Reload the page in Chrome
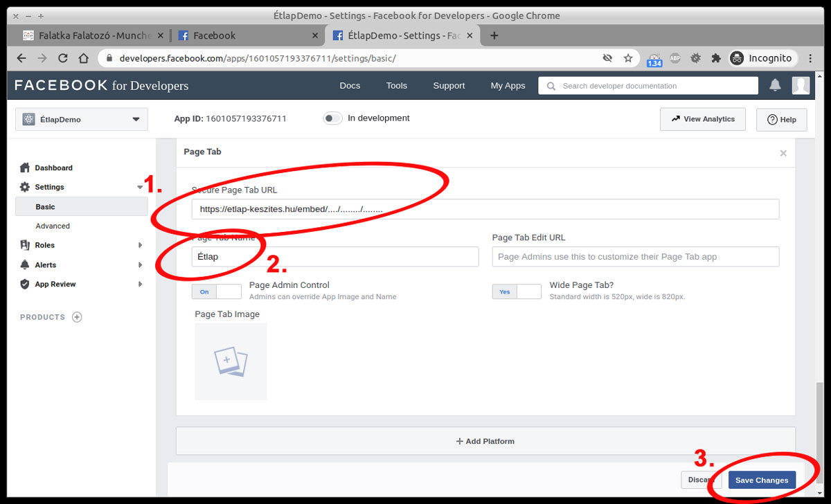Image resolution: width=831 pixels, height=504 pixels. tap(63, 59)
